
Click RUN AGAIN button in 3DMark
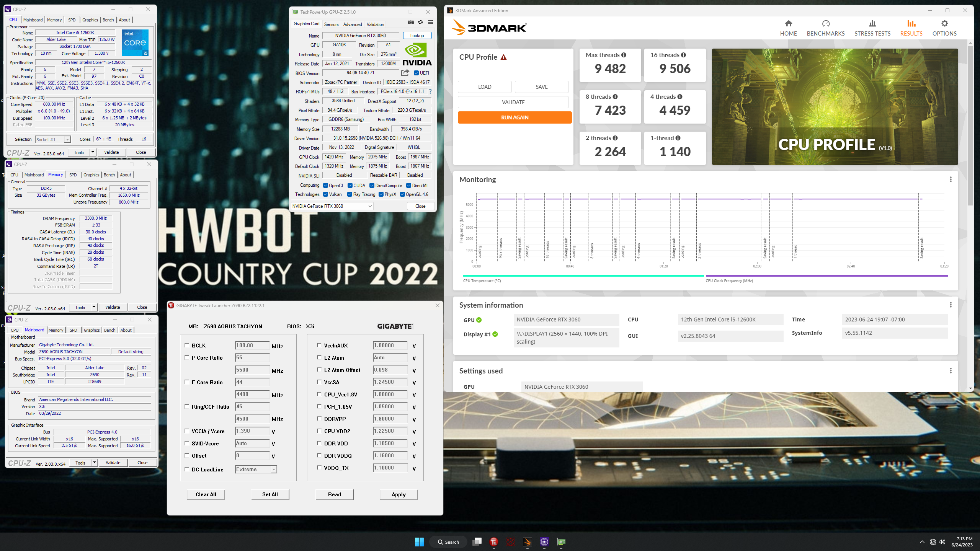514,117
